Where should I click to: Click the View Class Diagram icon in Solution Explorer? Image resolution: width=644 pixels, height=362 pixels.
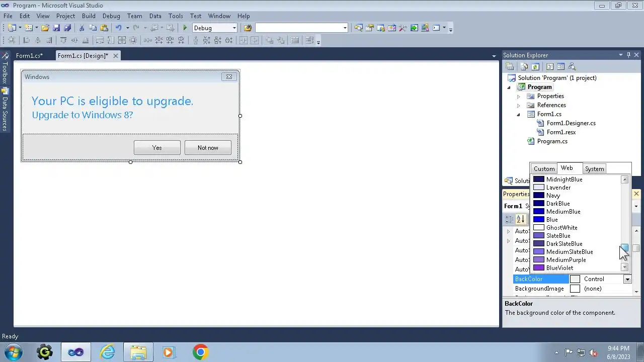[x=572, y=66]
